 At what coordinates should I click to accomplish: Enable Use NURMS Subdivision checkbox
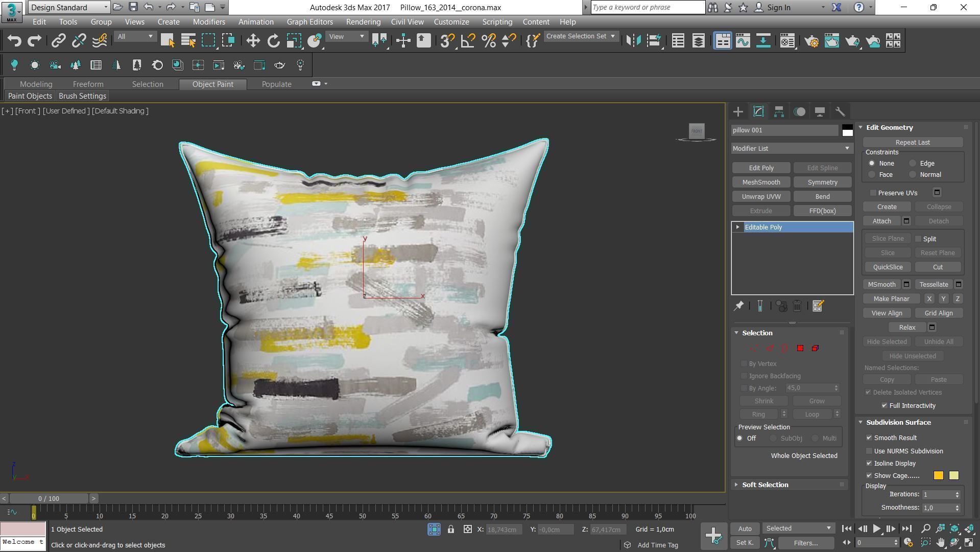(x=869, y=451)
